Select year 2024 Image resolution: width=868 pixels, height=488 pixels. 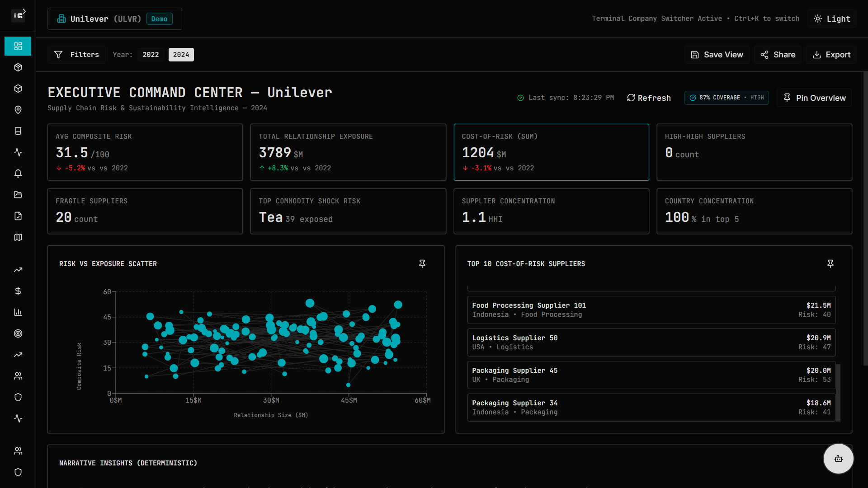pyautogui.click(x=181, y=55)
